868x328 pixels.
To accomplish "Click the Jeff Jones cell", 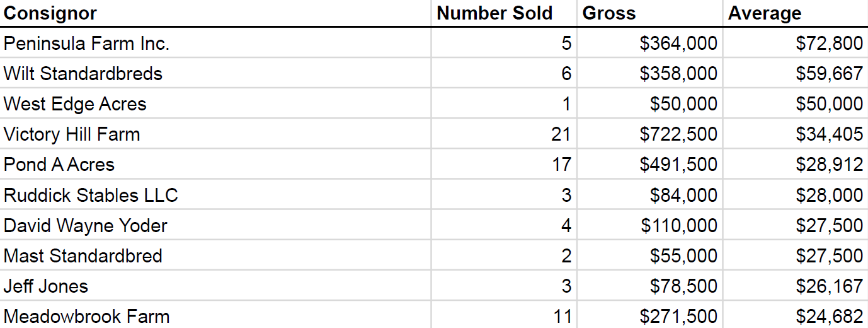I will 215,285.
